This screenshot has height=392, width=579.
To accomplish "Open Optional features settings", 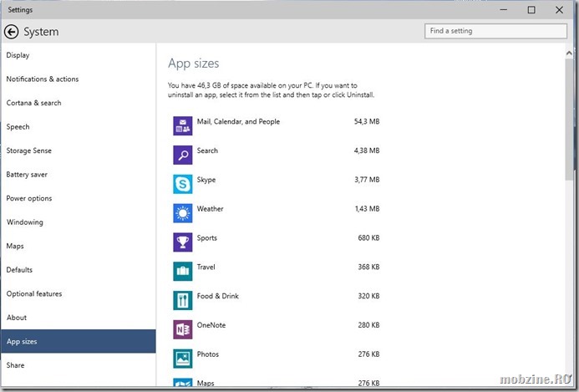I will coord(78,293).
